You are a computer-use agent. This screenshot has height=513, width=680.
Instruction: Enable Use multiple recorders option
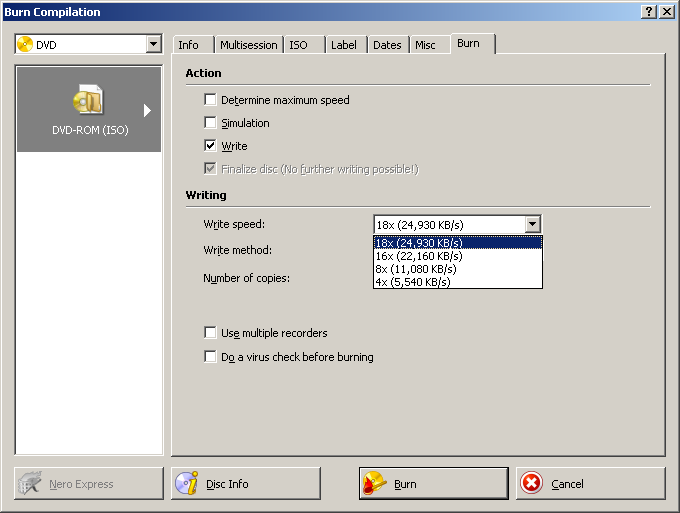pos(210,333)
